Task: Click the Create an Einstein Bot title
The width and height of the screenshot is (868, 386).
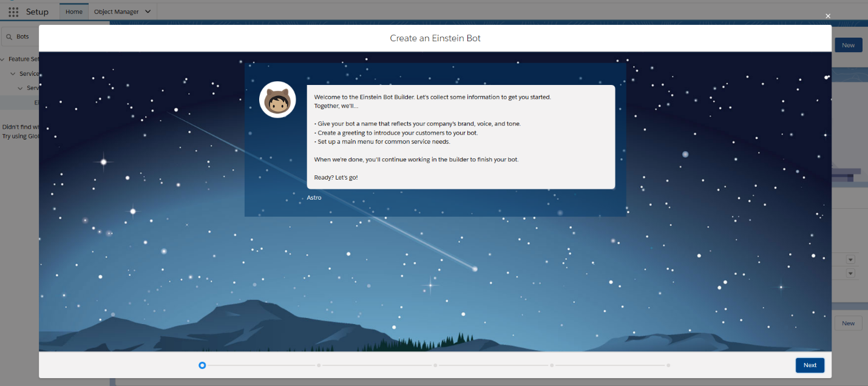Action: coord(435,38)
